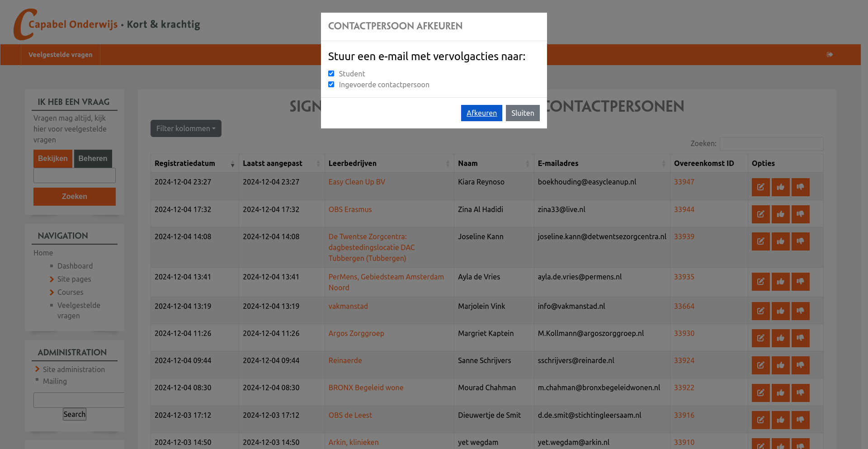Edit Joseline Kann's contact record

(760, 241)
